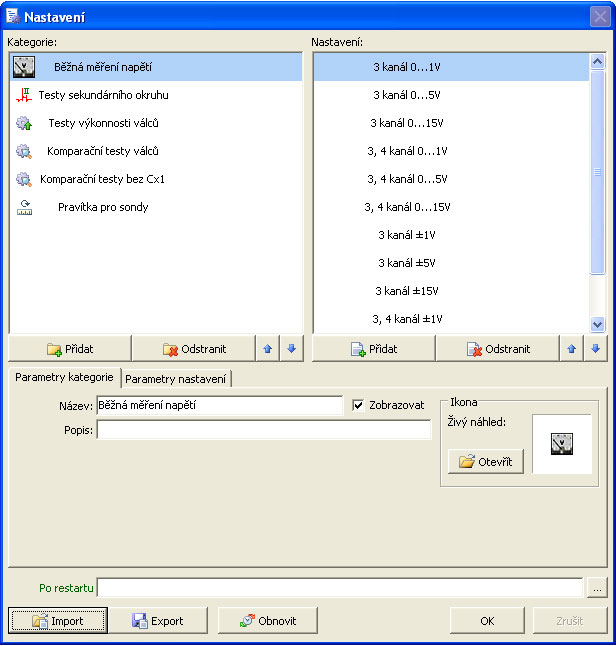This screenshot has height=646, width=616.
Task: Select the 3 kanál 0...15V setting
Action: (x=405, y=123)
